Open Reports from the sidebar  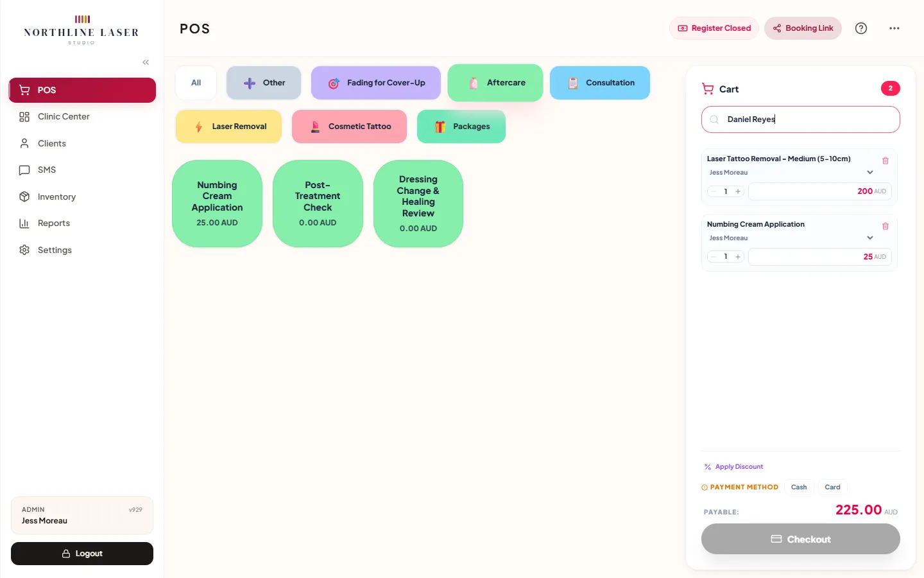[x=82, y=223]
